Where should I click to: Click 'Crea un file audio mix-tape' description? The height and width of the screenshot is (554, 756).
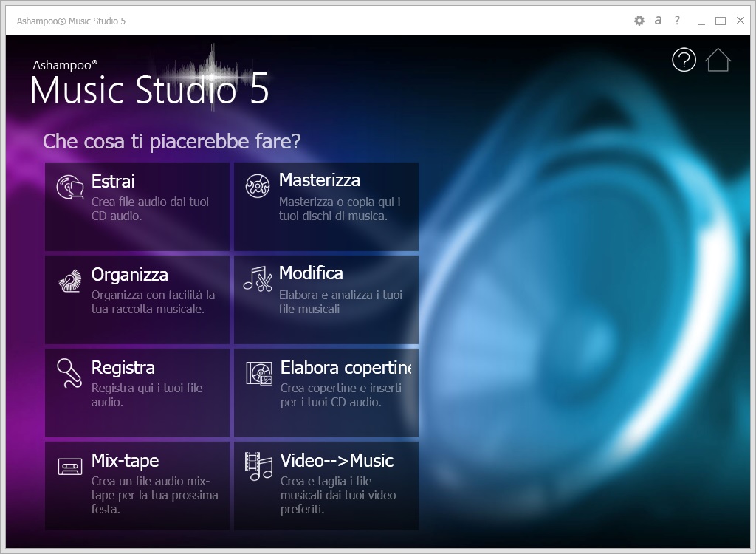tap(155, 495)
